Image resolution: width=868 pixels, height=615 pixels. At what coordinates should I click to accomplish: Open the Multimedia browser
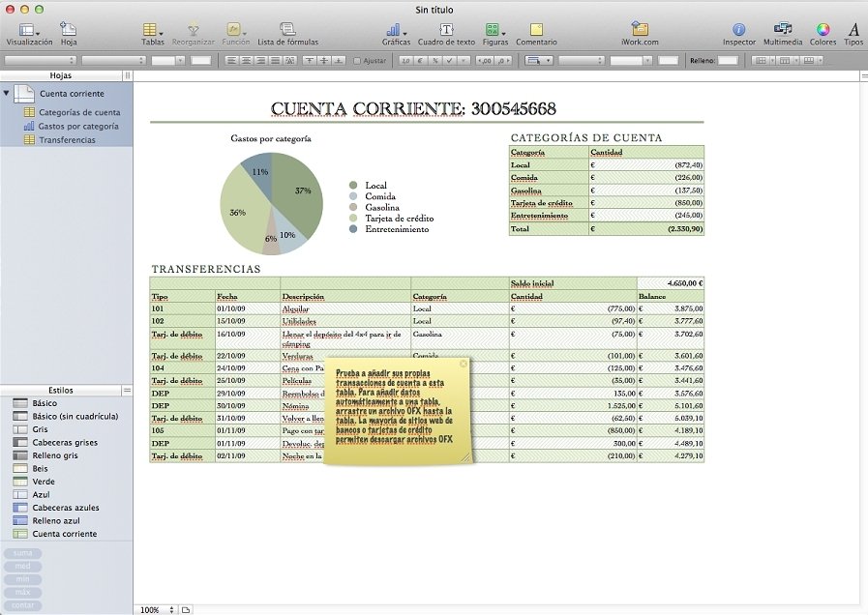tap(782, 34)
